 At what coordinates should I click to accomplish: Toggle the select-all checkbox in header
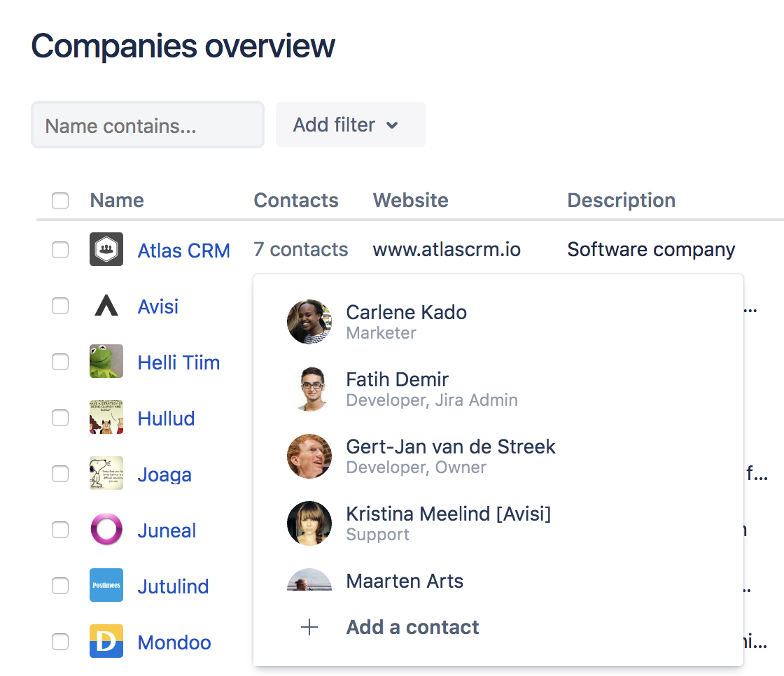[60, 201]
